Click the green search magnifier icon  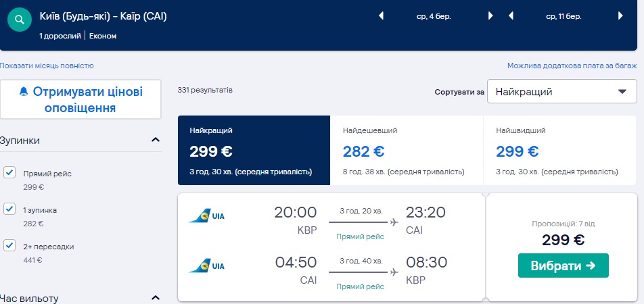(x=19, y=20)
